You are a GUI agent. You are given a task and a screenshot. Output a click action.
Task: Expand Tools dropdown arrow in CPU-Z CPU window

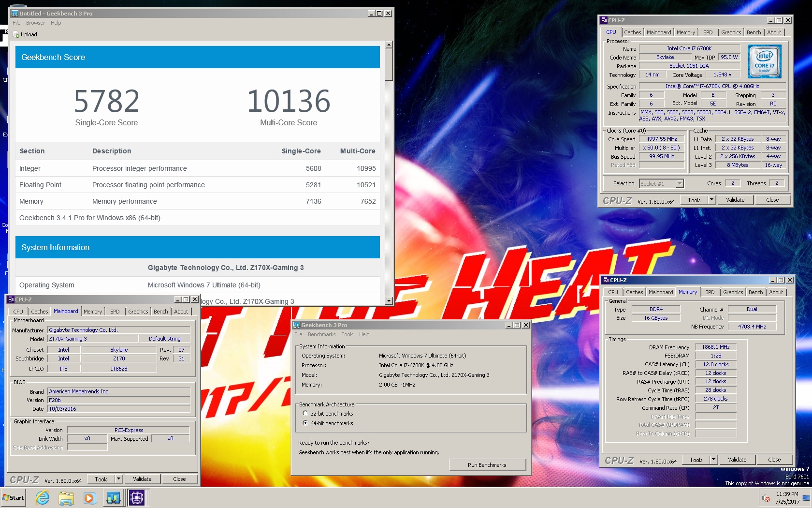point(711,200)
